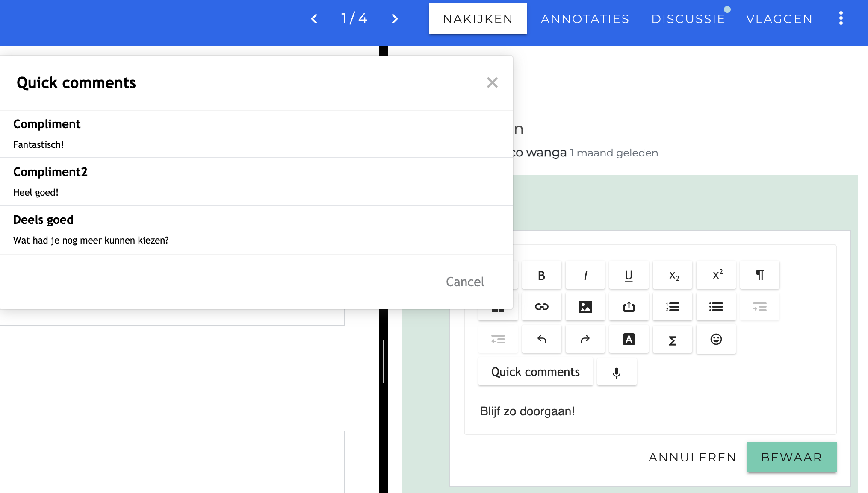Insert an image into the comment
Screen dimensions: 868x493
(x=585, y=307)
